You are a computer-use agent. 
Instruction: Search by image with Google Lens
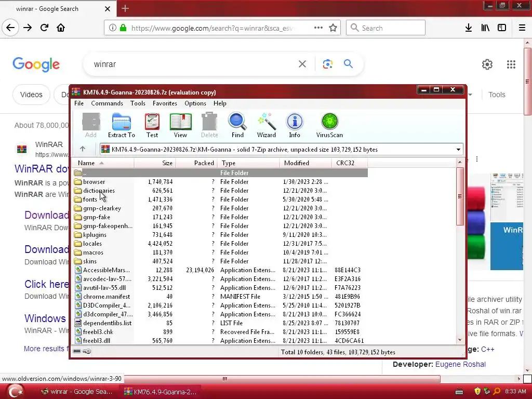[x=327, y=64]
